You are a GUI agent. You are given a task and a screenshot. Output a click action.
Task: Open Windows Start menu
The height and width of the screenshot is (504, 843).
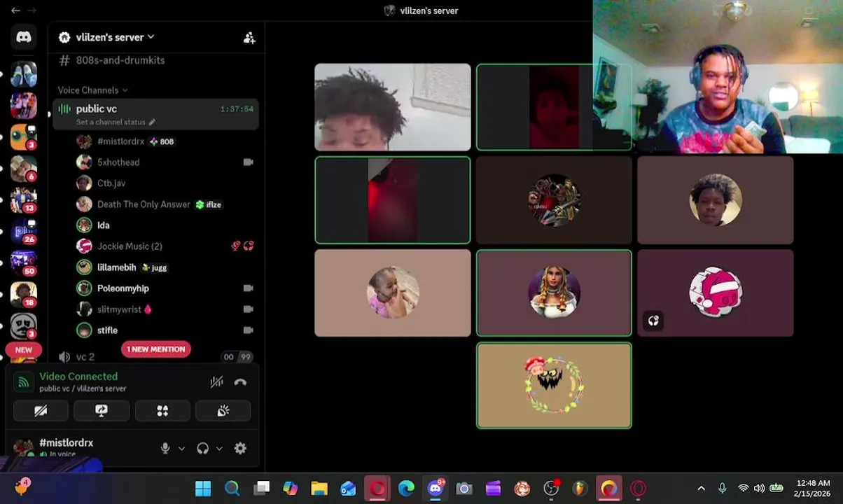(x=203, y=488)
